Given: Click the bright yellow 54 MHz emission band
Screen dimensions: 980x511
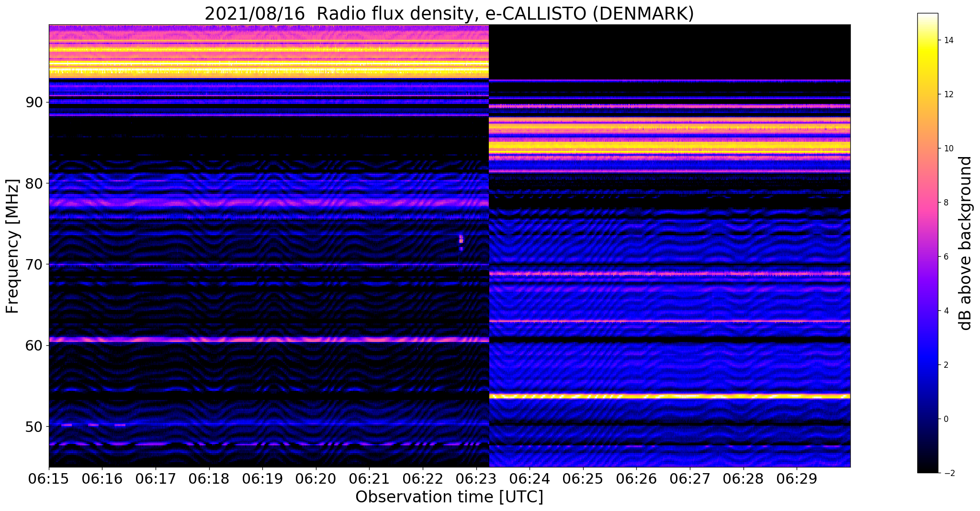Looking at the screenshot, I should point(669,396).
